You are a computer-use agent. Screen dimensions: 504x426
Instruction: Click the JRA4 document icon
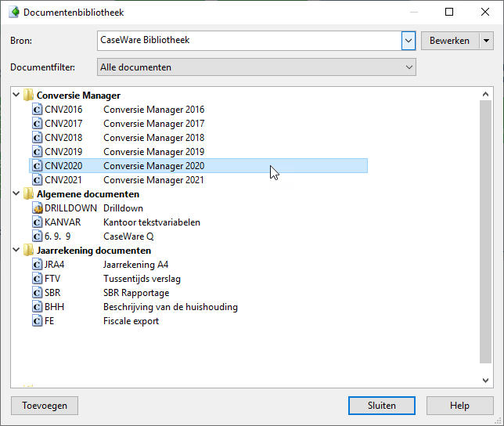(x=38, y=265)
